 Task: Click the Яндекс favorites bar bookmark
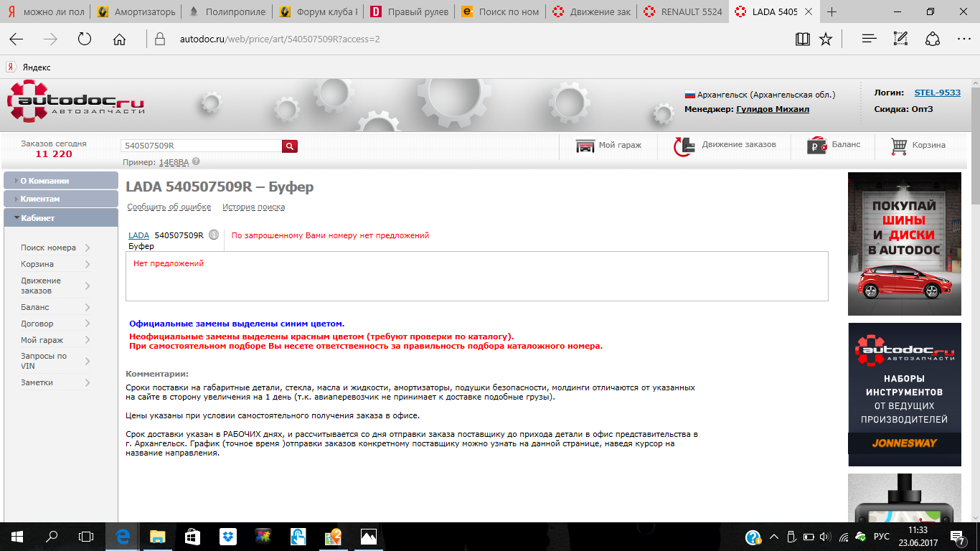[29, 67]
